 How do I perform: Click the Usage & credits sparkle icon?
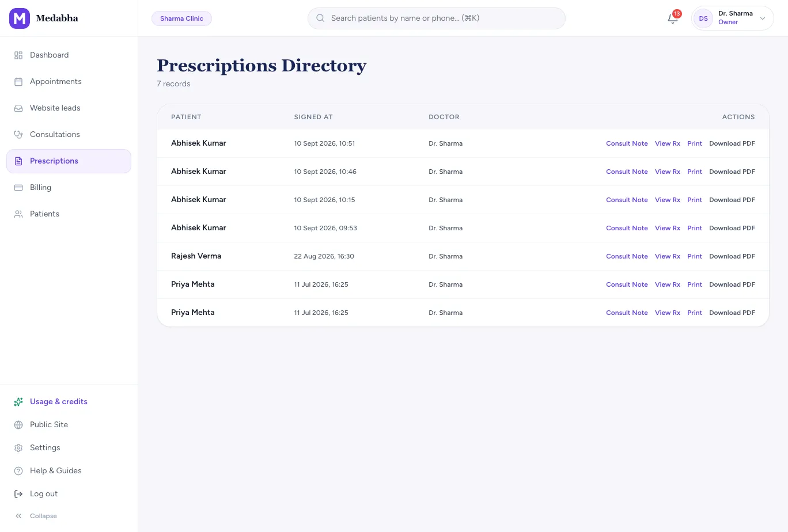(18, 402)
